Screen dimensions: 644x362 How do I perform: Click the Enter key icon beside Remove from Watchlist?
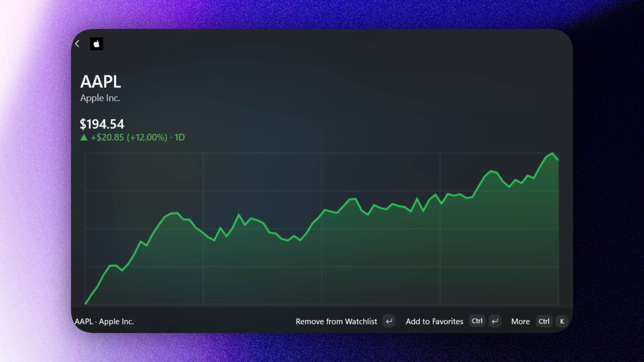tap(389, 321)
